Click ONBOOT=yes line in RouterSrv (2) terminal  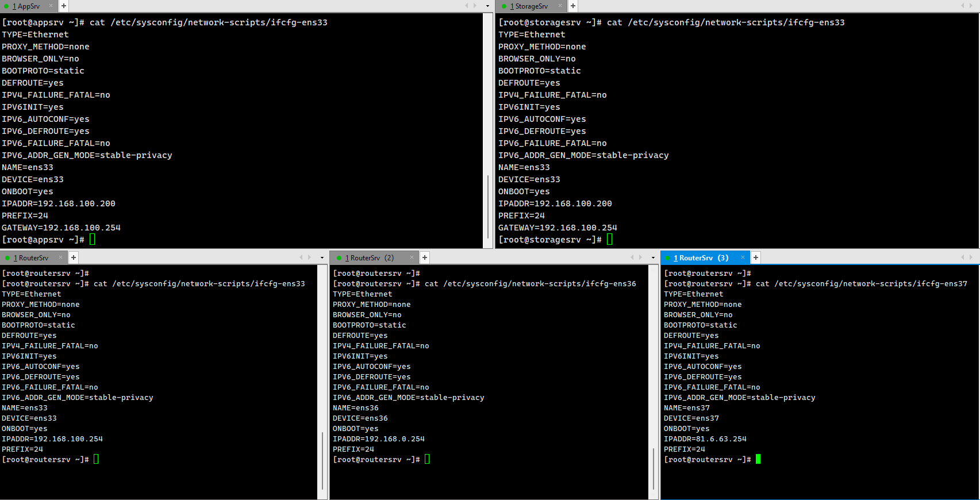point(356,429)
